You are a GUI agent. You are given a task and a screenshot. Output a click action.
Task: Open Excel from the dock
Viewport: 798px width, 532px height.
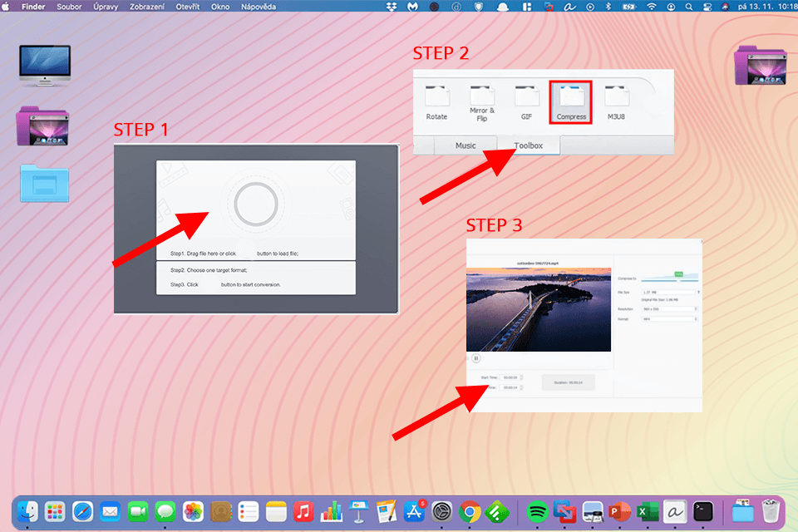pos(648,512)
